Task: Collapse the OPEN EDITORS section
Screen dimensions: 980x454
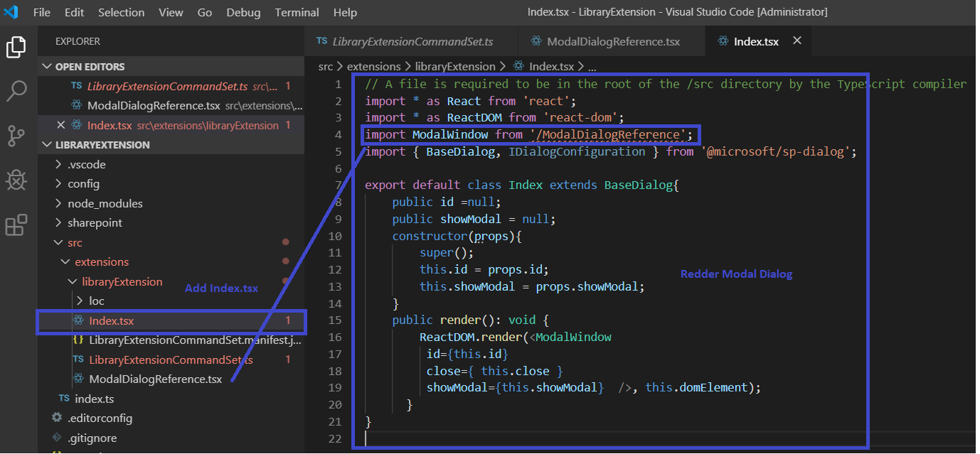Action: click(x=171, y=67)
